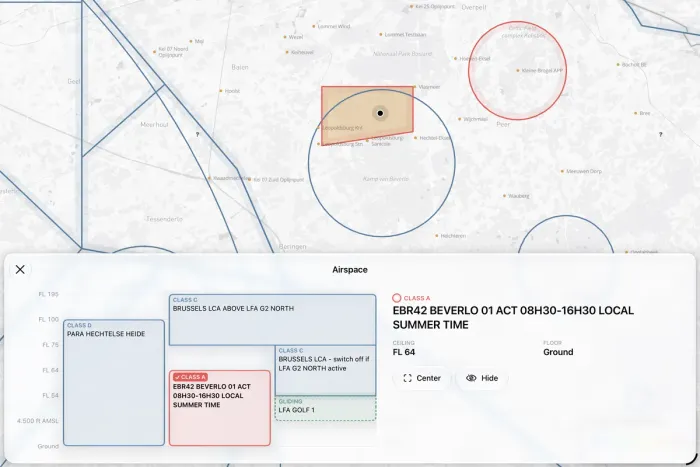
Task: Click the Class A checkmark badge
Action: pos(191,377)
